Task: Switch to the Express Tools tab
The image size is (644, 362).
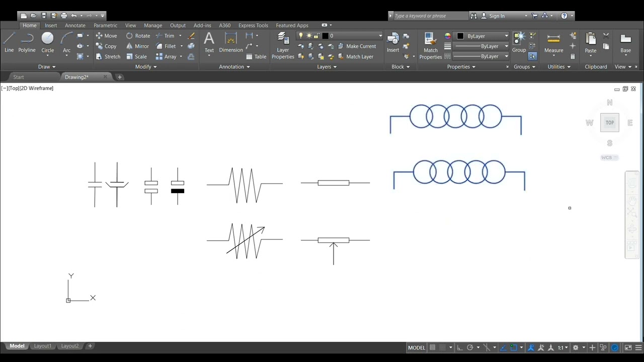Action: pyautogui.click(x=253, y=25)
